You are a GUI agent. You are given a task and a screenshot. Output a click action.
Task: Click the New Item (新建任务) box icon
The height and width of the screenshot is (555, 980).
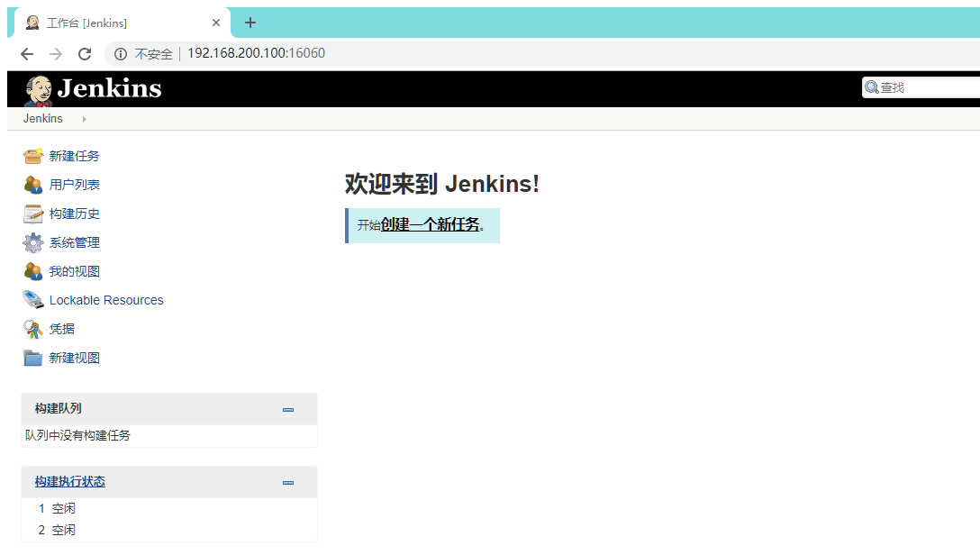[x=32, y=156]
